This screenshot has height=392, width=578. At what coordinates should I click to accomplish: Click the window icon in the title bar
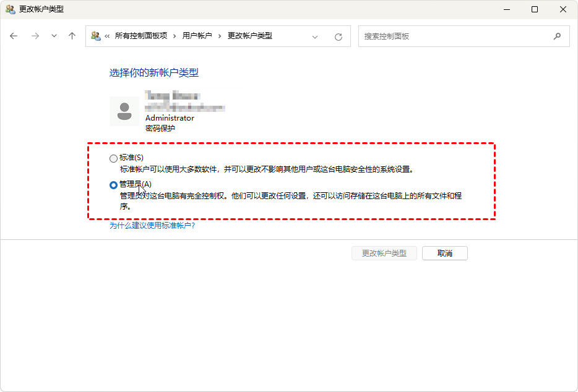coord(11,9)
